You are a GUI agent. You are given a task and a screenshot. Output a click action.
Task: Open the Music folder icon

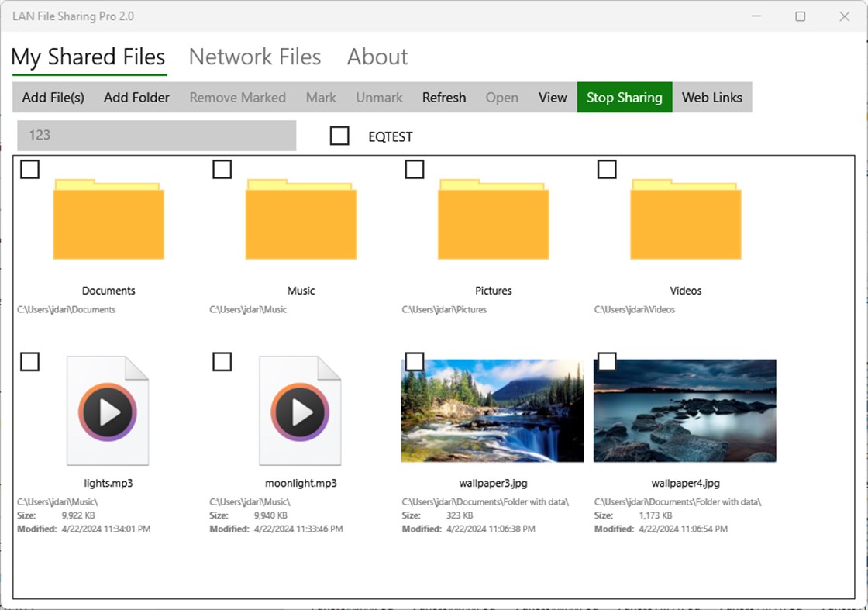pyautogui.click(x=301, y=219)
